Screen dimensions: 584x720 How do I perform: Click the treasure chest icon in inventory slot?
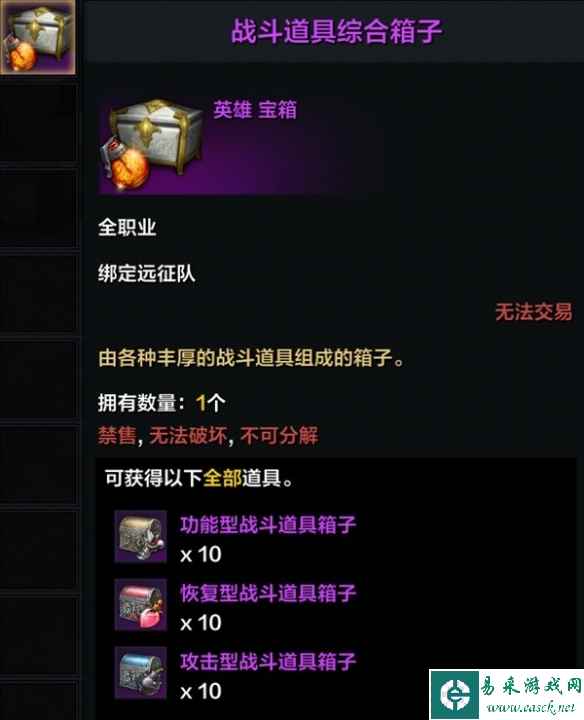pyautogui.click(x=37, y=37)
